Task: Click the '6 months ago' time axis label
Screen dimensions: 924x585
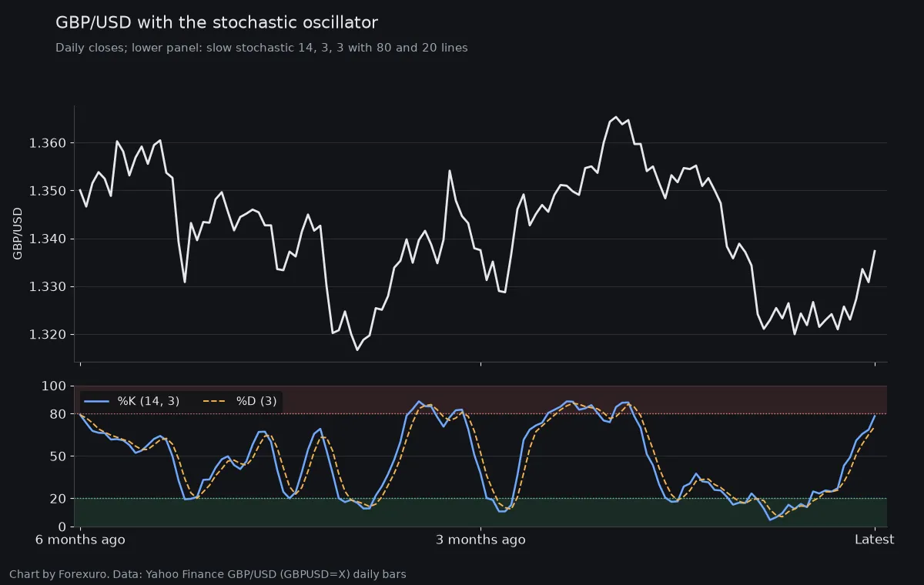Action: pos(80,540)
